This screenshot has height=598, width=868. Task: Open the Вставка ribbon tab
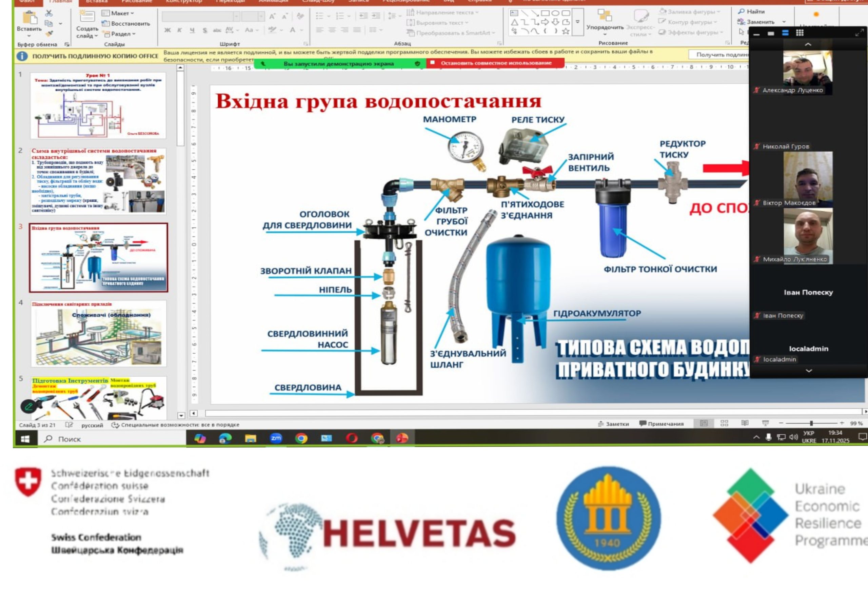[x=96, y=1]
